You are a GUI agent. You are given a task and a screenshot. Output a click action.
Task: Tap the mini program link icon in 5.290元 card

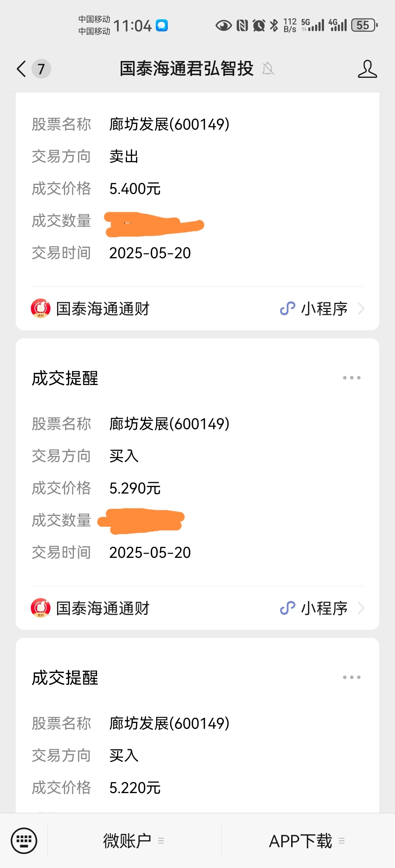click(x=287, y=608)
